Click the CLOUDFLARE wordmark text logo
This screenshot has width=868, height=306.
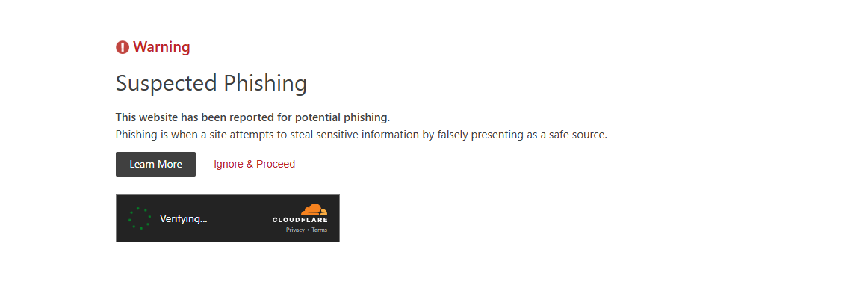(x=300, y=220)
